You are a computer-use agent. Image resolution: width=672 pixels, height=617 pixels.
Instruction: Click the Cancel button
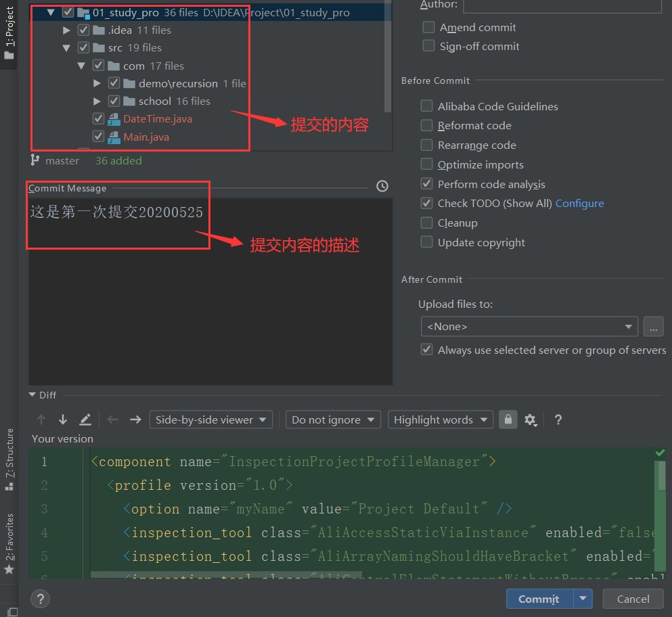[x=633, y=599]
